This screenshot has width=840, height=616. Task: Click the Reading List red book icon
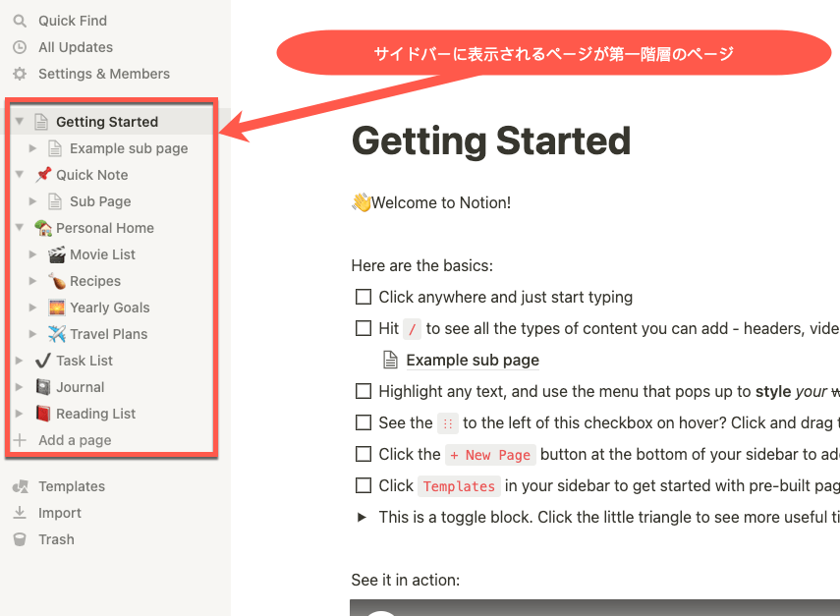coord(43,414)
